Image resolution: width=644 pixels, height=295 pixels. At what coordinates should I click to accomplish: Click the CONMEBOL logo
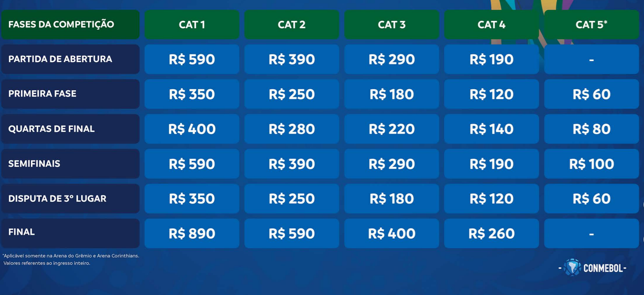point(592,268)
